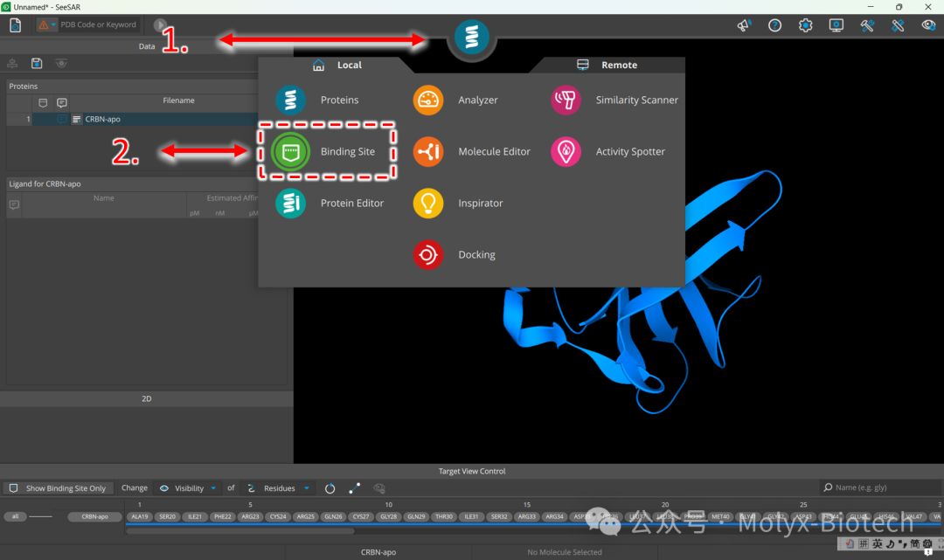This screenshot has height=560, width=944.
Task: Click the No Molecule Selected status text
Action: tap(564, 552)
